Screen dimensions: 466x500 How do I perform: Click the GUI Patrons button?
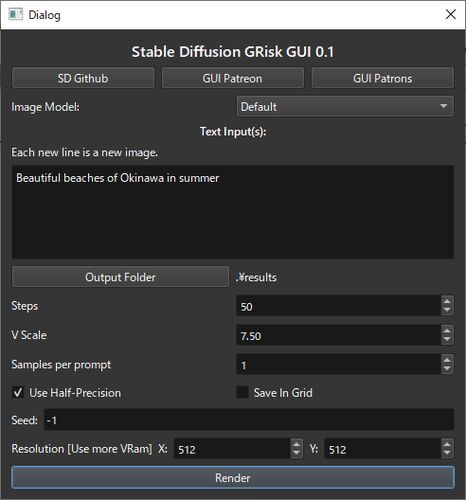click(383, 78)
